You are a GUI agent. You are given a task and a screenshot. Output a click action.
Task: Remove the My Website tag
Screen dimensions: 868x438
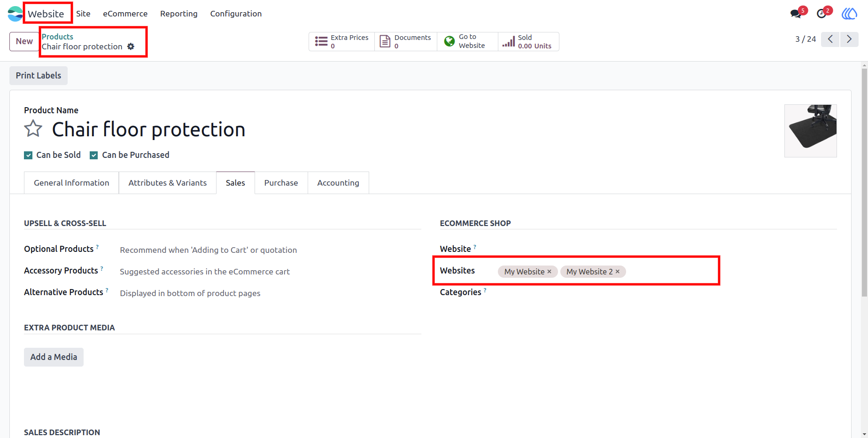(549, 272)
